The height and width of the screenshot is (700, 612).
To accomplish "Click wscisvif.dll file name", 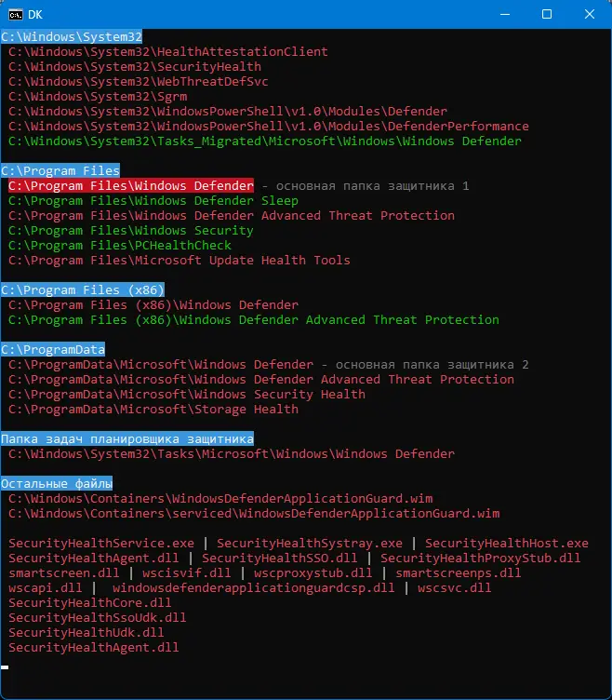I will pos(187,573).
